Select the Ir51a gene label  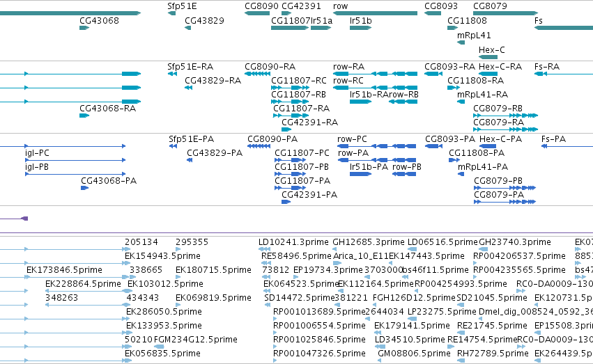click(x=321, y=20)
